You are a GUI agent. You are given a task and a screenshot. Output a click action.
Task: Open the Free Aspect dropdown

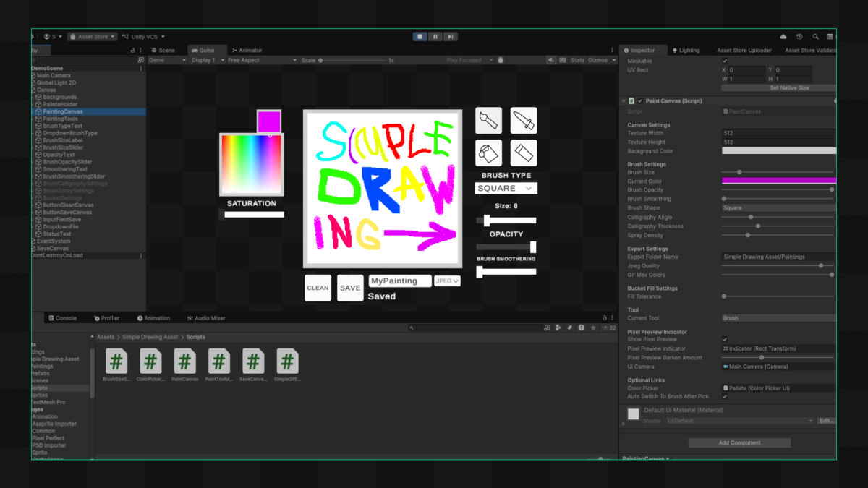[x=262, y=61]
